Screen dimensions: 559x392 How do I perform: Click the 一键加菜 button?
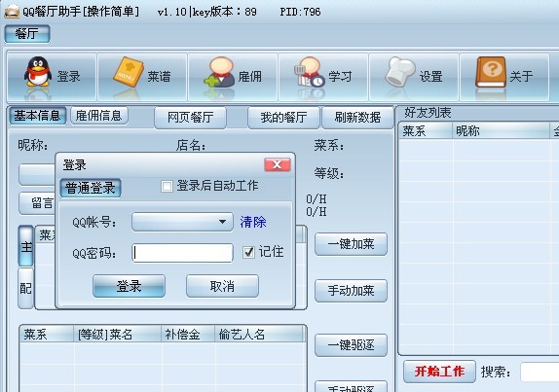click(x=351, y=244)
